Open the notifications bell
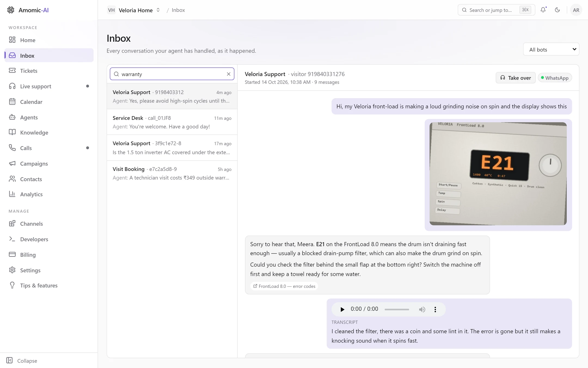The image size is (588, 368). coord(543,10)
